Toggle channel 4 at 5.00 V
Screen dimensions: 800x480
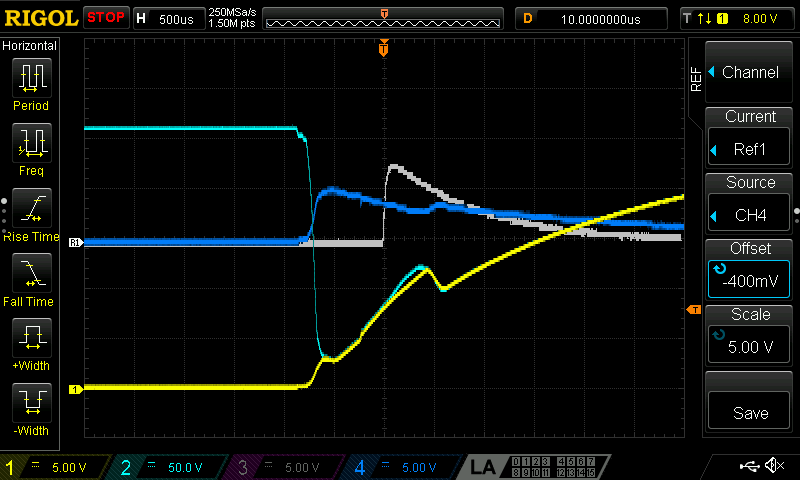tap(403, 467)
